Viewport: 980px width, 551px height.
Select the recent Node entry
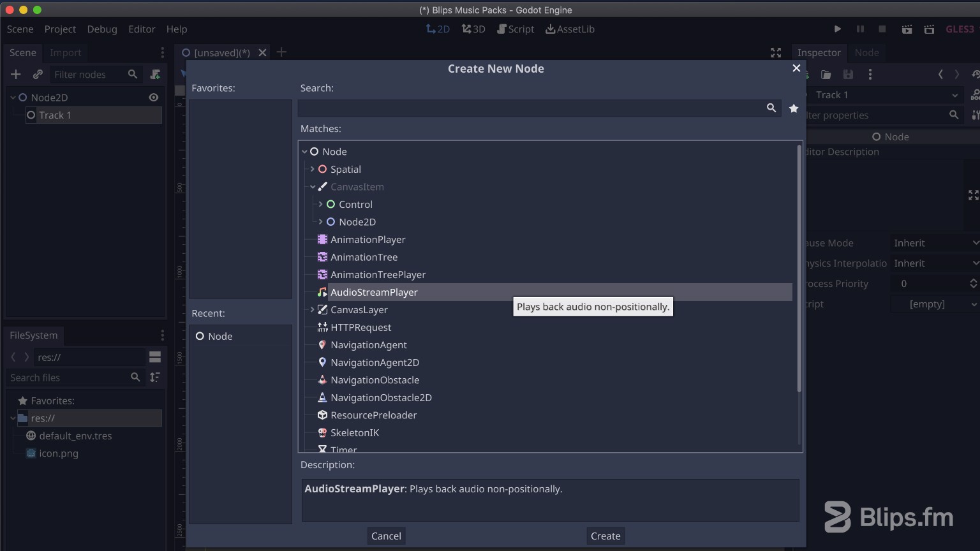pyautogui.click(x=240, y=336)
